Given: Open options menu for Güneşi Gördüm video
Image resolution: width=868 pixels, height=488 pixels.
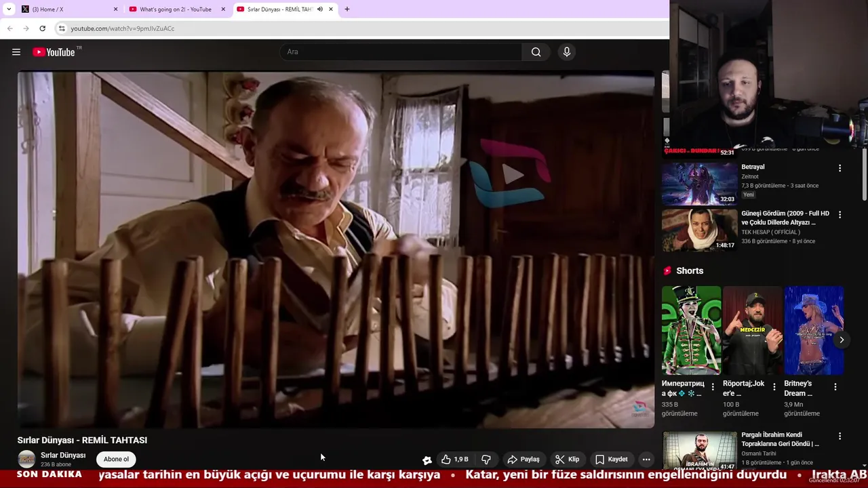Looking at the screenshot, I should [x=840, y=214].
